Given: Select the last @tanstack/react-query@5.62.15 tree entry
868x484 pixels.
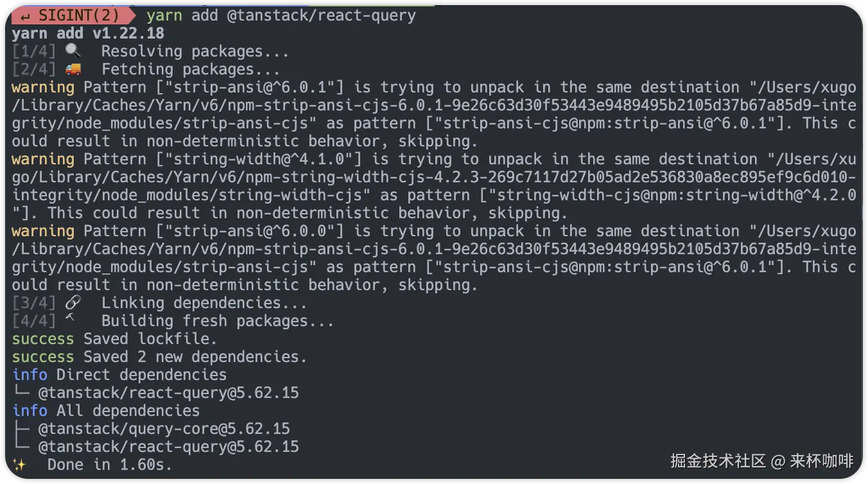Looking at the screenshot, I should point(168,447).
